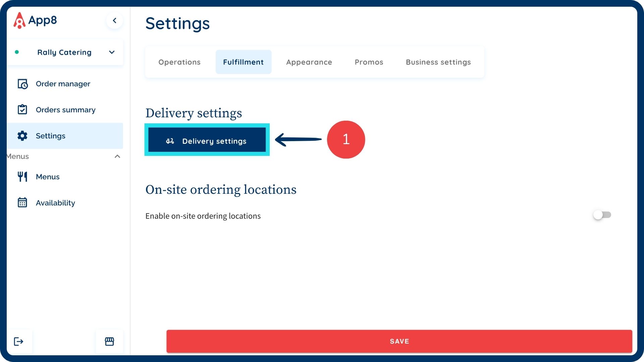This screenshot has width=644, height=362.
Task: Click the Availability calendar icon
Action: coord(22,203)
